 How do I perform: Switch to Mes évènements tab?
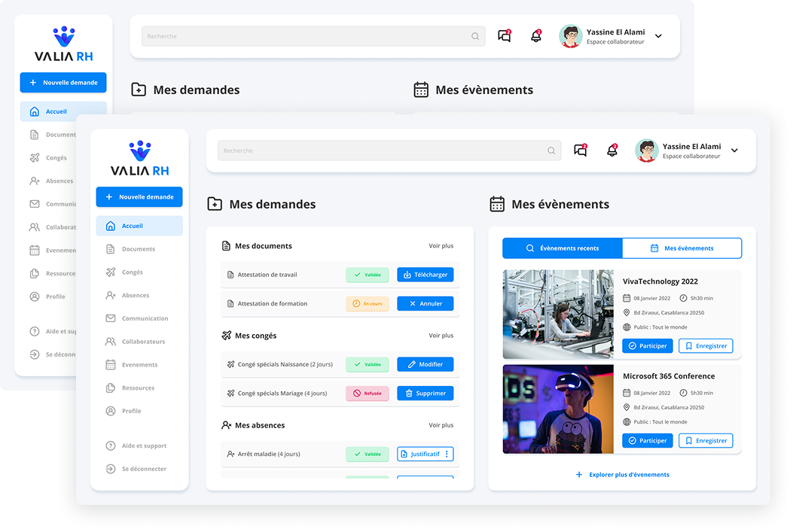point(682,248)
